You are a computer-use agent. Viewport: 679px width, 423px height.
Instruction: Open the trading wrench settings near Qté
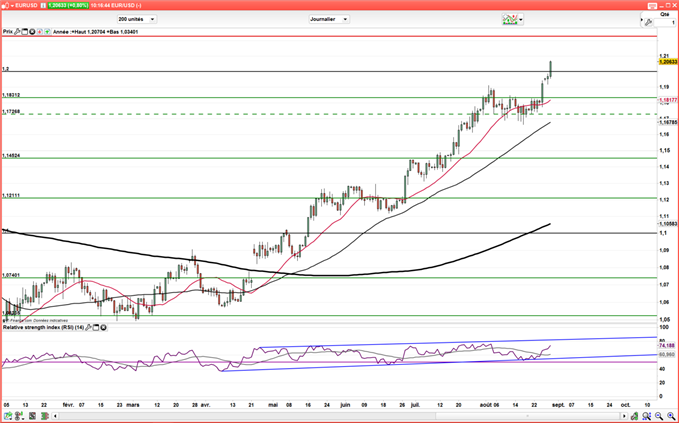(648, 22)
